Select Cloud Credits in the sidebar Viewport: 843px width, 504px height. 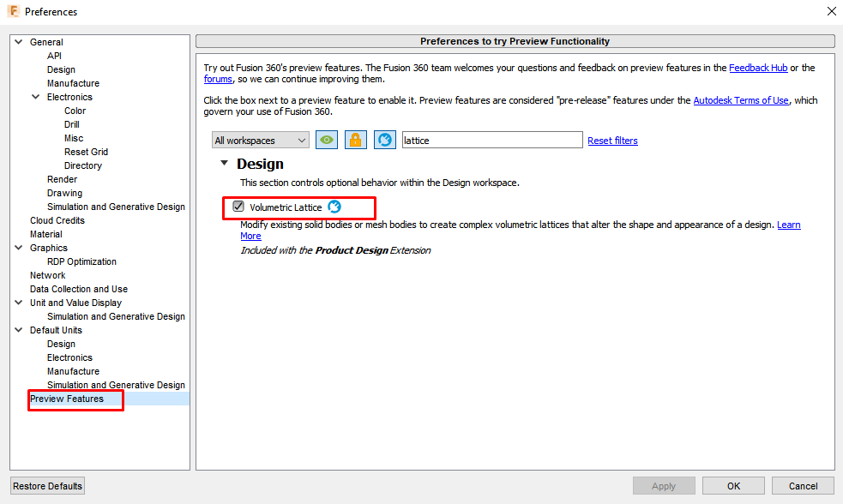(57, 220)
